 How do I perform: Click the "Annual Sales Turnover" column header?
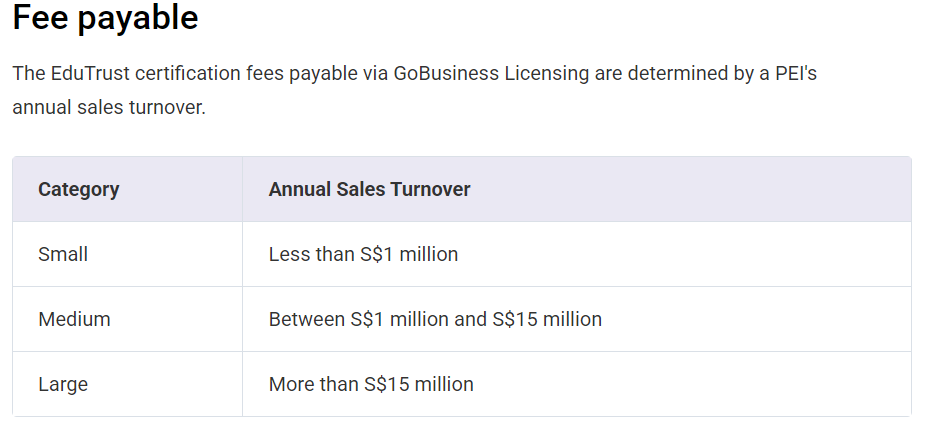[x=369, y=189]
